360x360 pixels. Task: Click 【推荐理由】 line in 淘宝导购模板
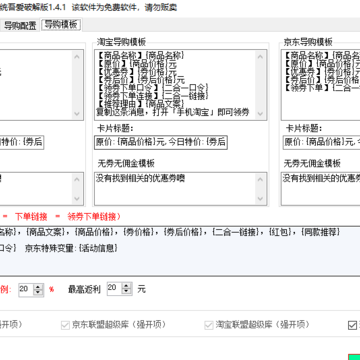click(141, 104)
